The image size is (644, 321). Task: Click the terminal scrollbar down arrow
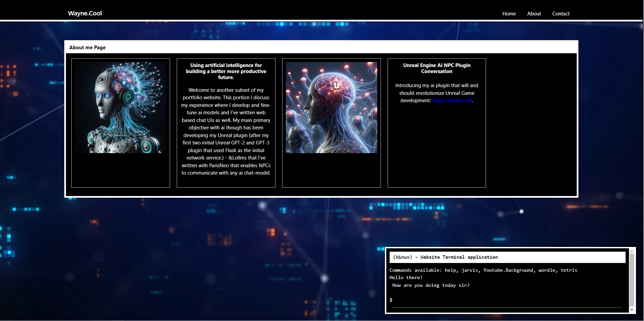coord(632,310)
